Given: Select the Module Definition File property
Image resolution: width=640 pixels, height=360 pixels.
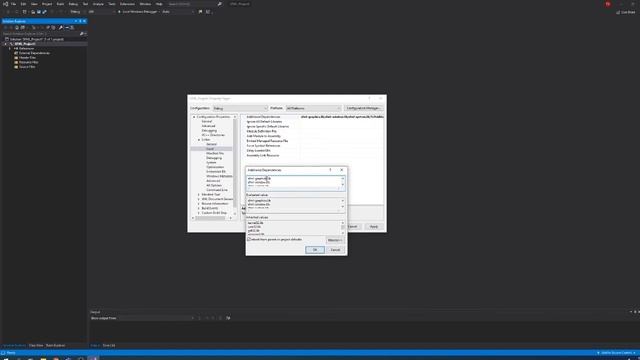Looking at the screenshot, I should 262,131.
